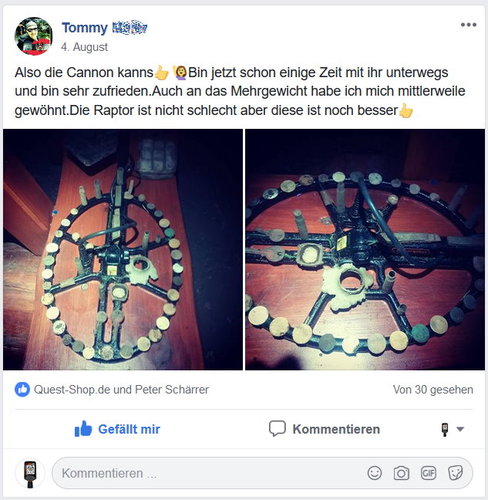Attach a photo with the camera icon
The width and height of the screenshot is (488, 500).
401,473
